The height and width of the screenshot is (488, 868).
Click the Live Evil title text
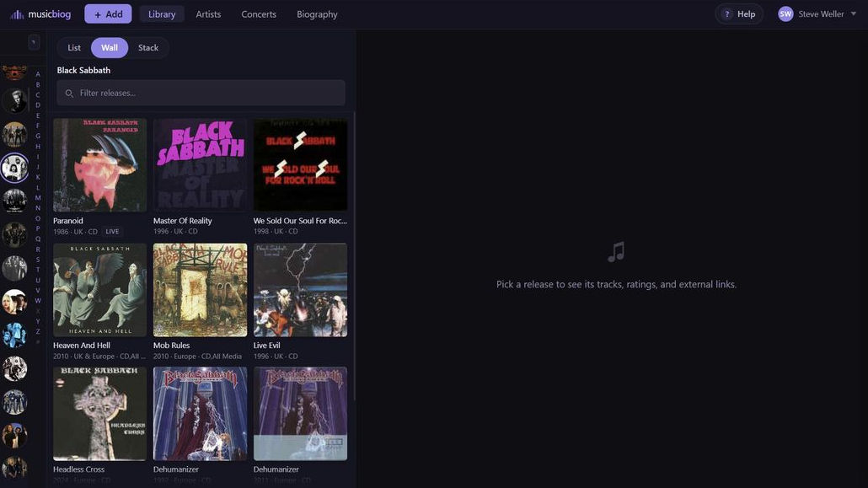[x=267, y=345]
